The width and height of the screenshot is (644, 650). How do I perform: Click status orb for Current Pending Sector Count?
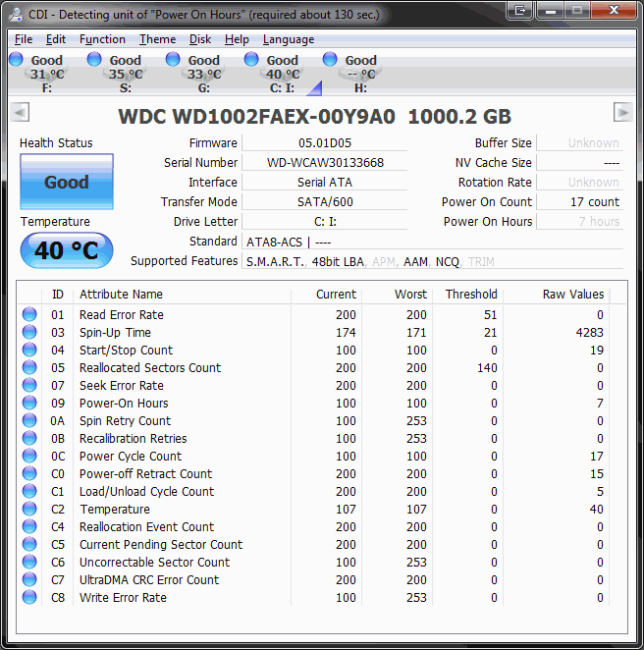pos(29,544)
